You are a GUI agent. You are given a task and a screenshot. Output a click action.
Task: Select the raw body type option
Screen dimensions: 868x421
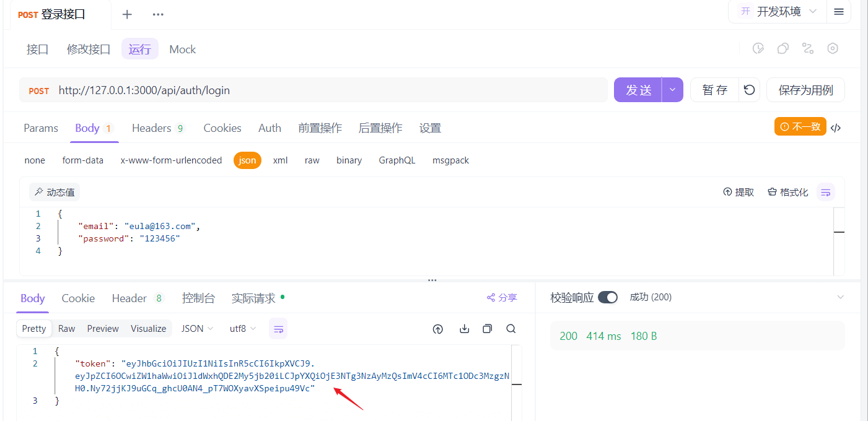coord(312,160)
